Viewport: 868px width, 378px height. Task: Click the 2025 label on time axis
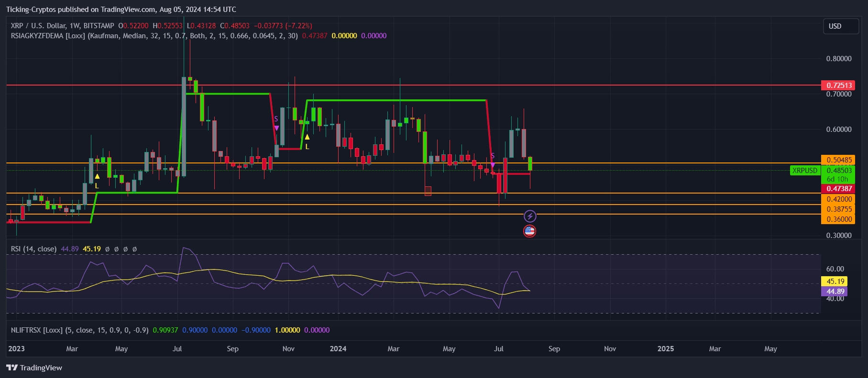click(x=666, y=349)
